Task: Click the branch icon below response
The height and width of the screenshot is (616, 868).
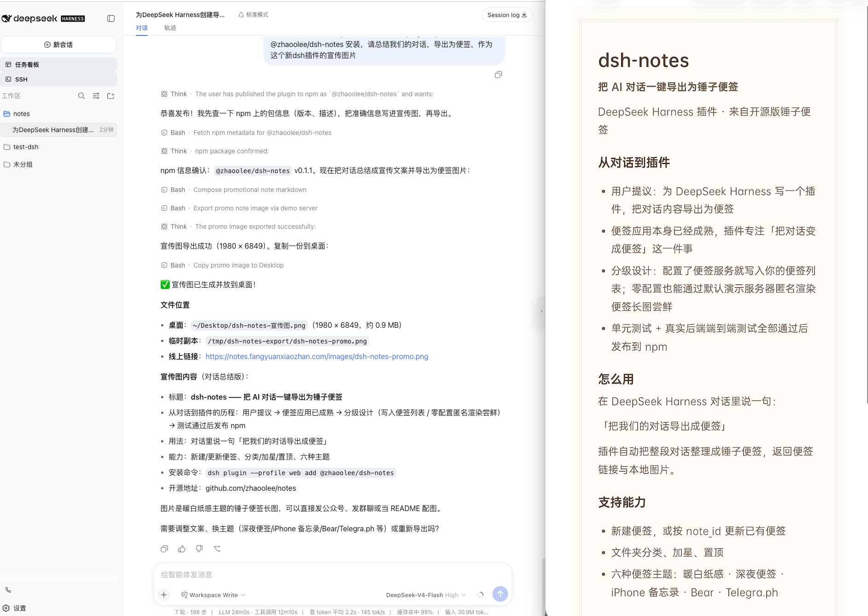Action: (x=217, y=549)
